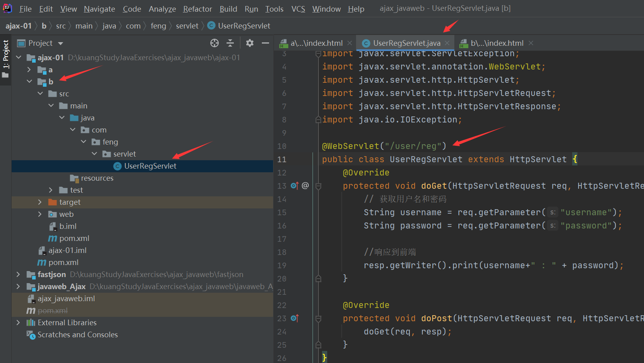The width and height of the screenshot is (644, 363).
Task: Click ajax-01 in breadcrumb bar
Action: coord(18,26)
